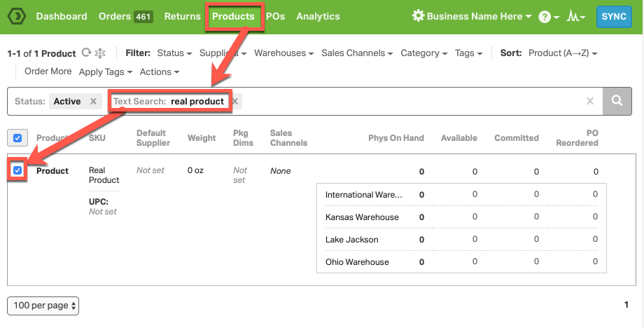Screen dimensions: 644x328
Task: Open the Sales Channels filter dropdown
Action: 357,53
